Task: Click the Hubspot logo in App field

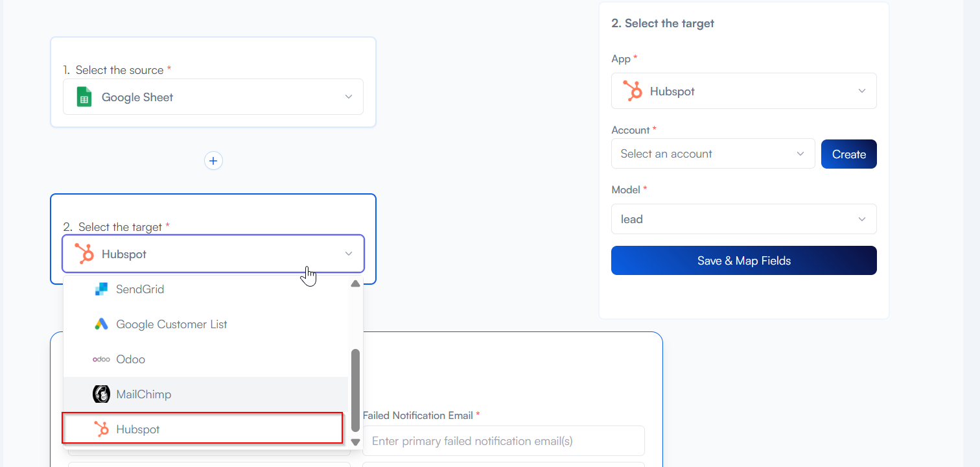Action: click(x=632, y=91)
